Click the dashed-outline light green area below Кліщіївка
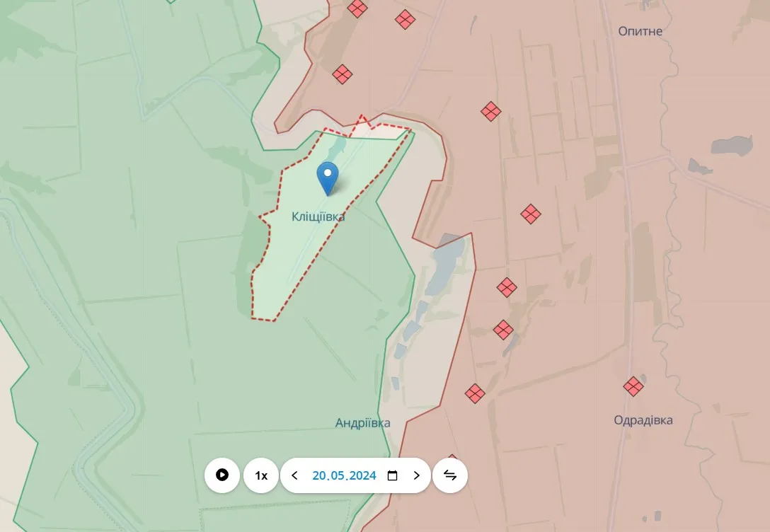 (283, 283)
